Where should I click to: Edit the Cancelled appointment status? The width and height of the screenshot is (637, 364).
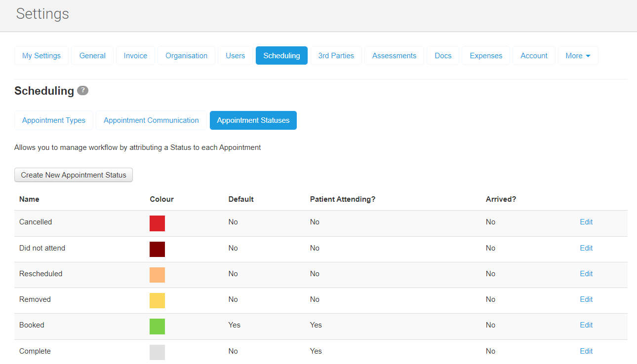click(586, 222)
